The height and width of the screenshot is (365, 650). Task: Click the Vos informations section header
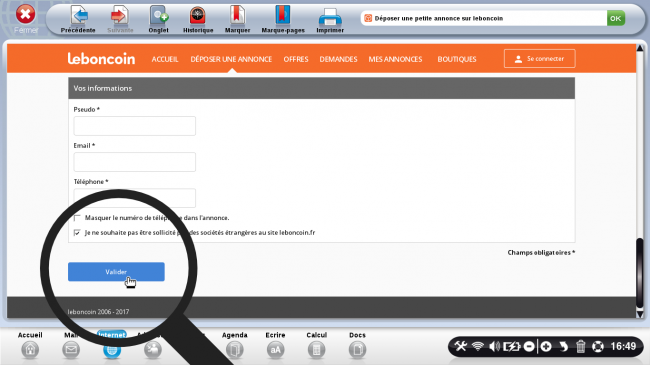[321, 88]
